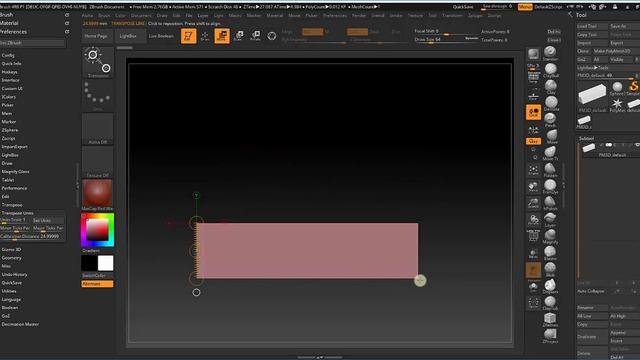This screenshot has height=360, width=640.
Task: Open the Transform menu
Action: [452, 16]
